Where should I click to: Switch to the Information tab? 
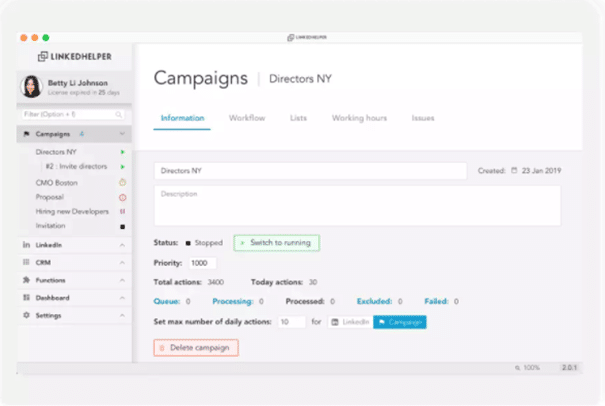tap(182, 118)
